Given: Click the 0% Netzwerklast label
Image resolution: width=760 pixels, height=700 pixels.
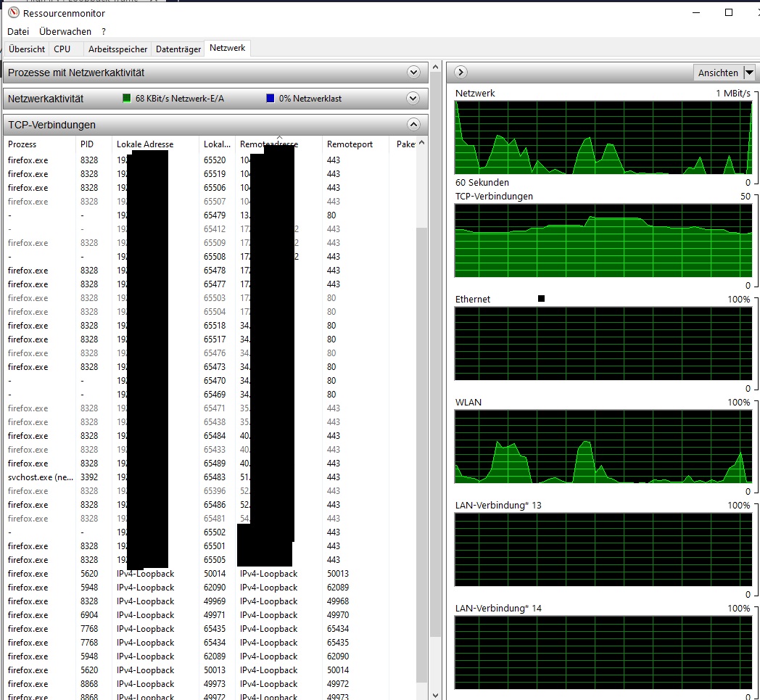Looking at the screenshot, I should [x=310, y=99].
